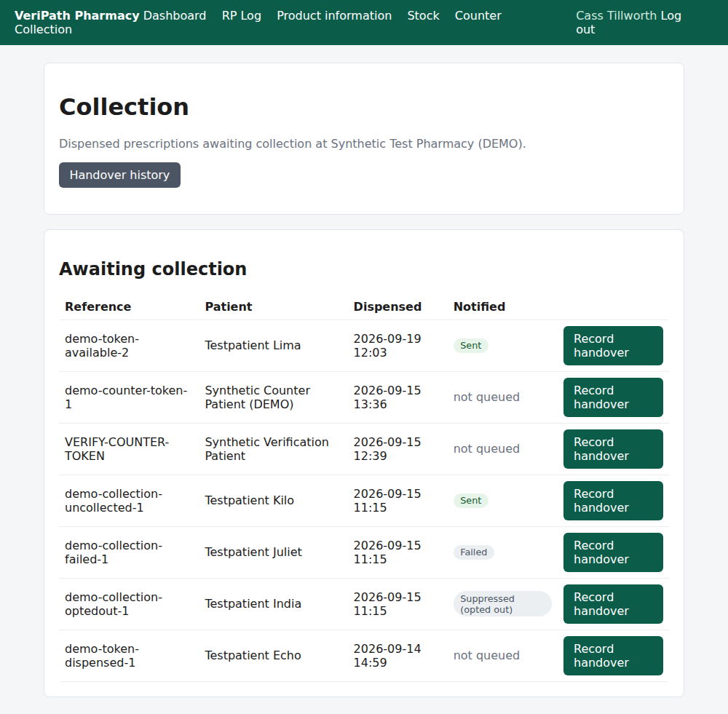Record handover for VERIFY-COUNTER-TOKEN
The height and width of the screenshot is (714, 728).
coord(613,448)
